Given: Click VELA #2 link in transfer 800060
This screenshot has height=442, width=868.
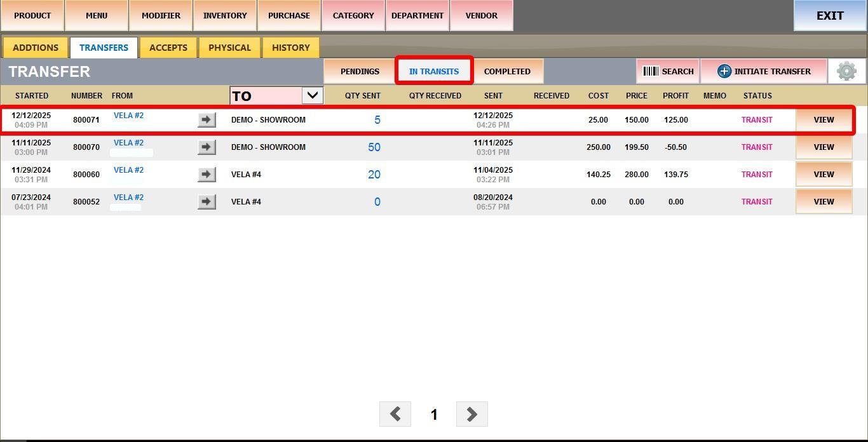Looking at the screenshot, I should 128,170.
